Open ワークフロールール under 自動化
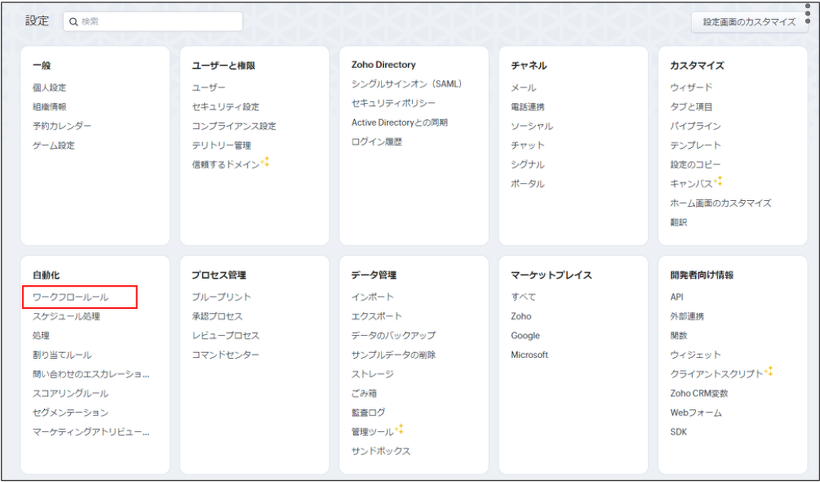This screenshot has width=820, height=482. [70, 297]
